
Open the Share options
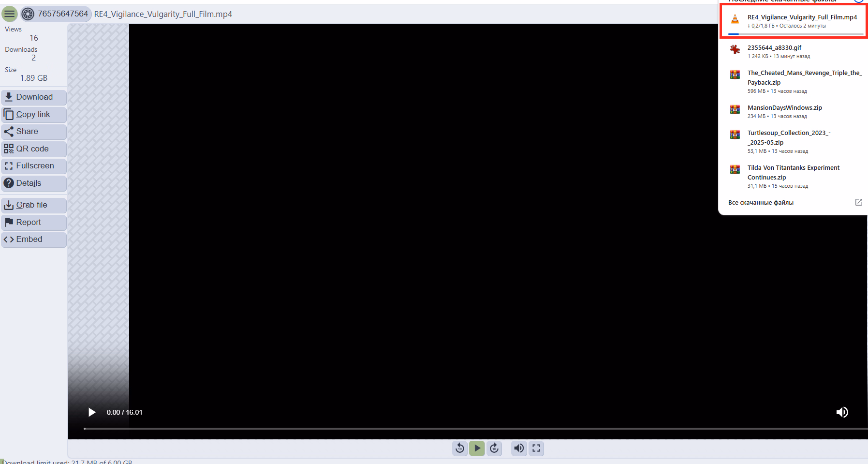34,132
